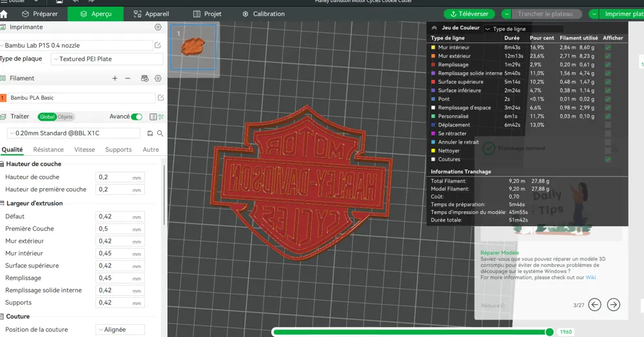This screenshot has height=337, width=644.
Task: Click Hauteur de première couche value field
Action: 120,189
